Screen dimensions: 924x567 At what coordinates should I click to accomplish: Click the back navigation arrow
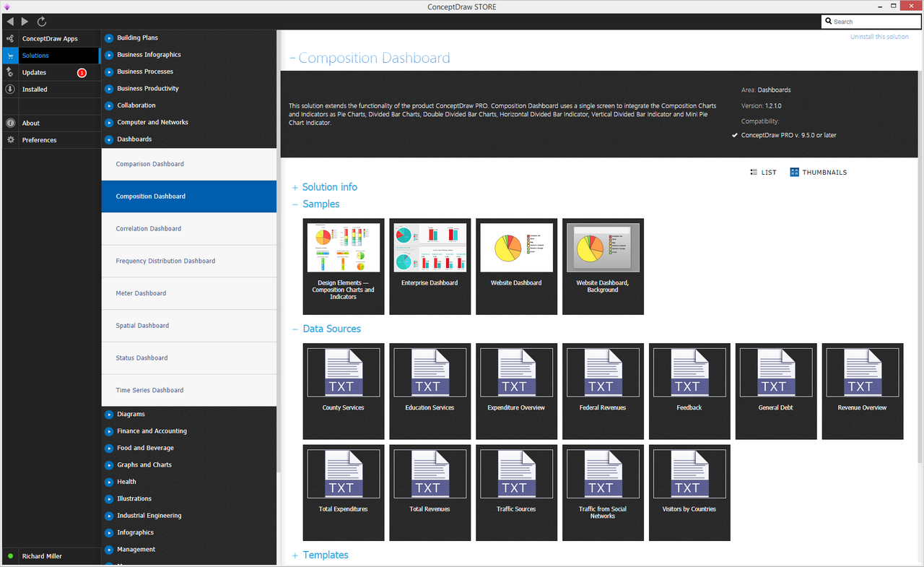click(10, 22)
